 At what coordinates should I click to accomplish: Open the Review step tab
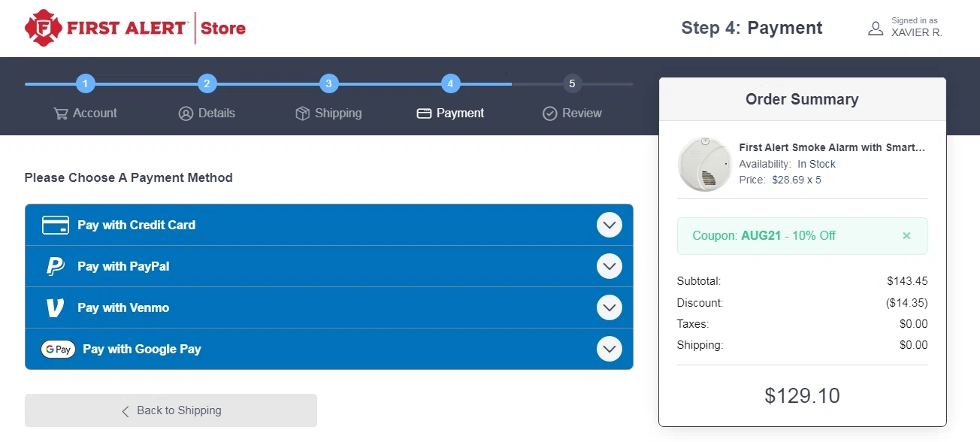tap(572, 114)
